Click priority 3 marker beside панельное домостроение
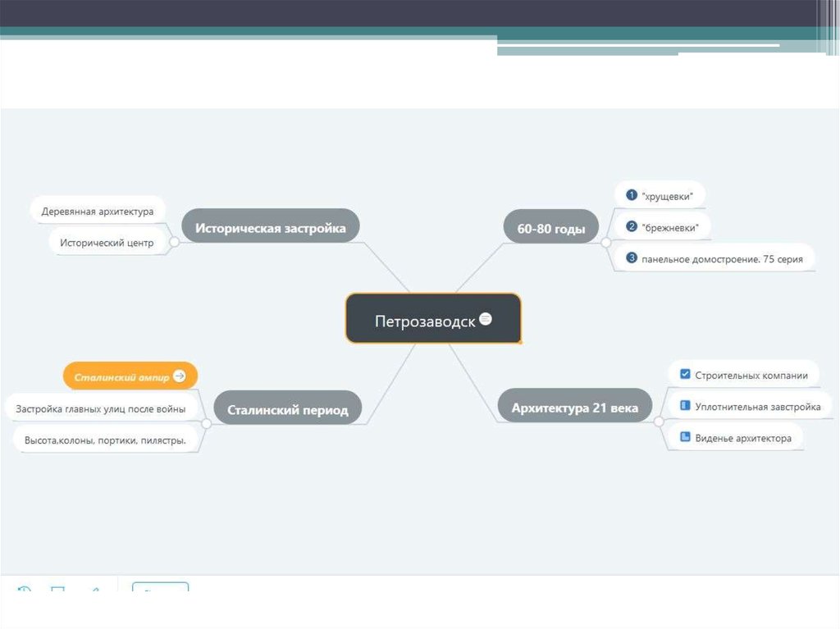Image resolution: width=840 pixels, height=629 pixels. [631, 258]
